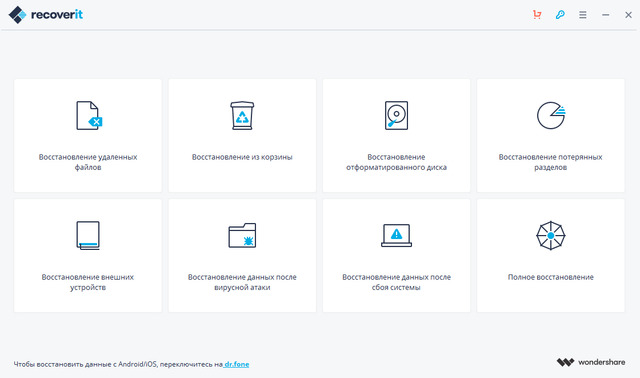Choose the recycle bin recovery icon
Screen dimensions: 640x378
click(x=242, y=116)
